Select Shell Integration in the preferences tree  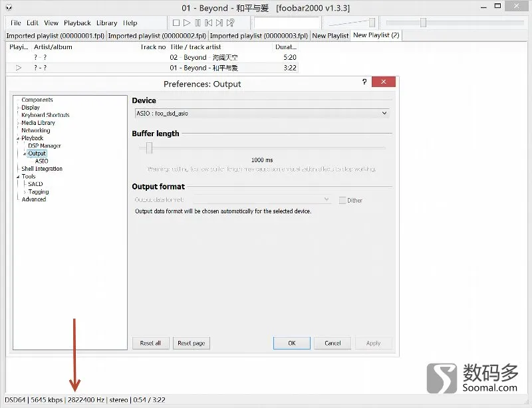(x=42, y=169)
